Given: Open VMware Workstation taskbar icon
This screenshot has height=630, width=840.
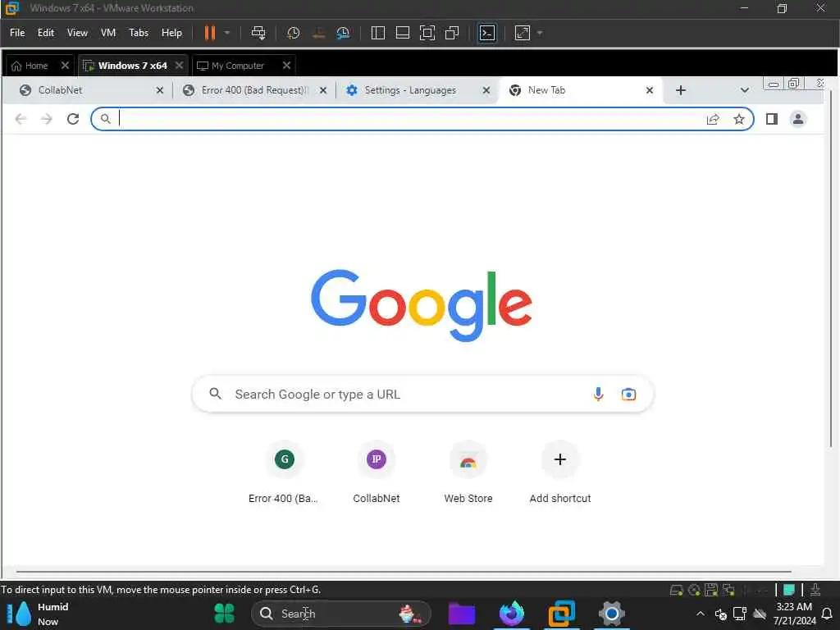Looking at the screenshot, I should (561, 614).
